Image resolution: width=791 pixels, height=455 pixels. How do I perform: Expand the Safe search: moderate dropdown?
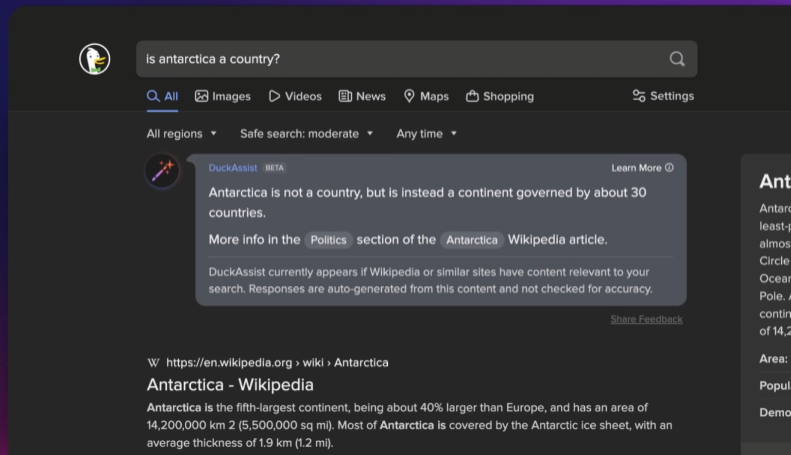307,134
